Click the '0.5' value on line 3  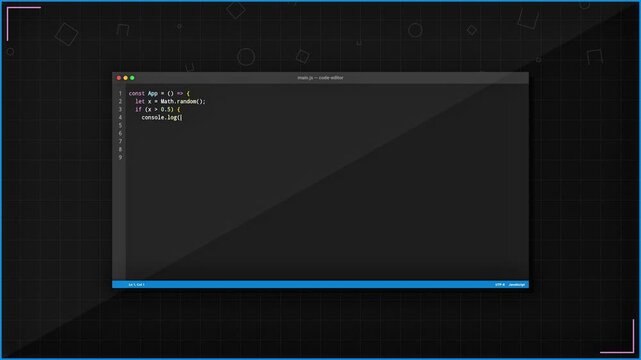click(x=165, y=110)
